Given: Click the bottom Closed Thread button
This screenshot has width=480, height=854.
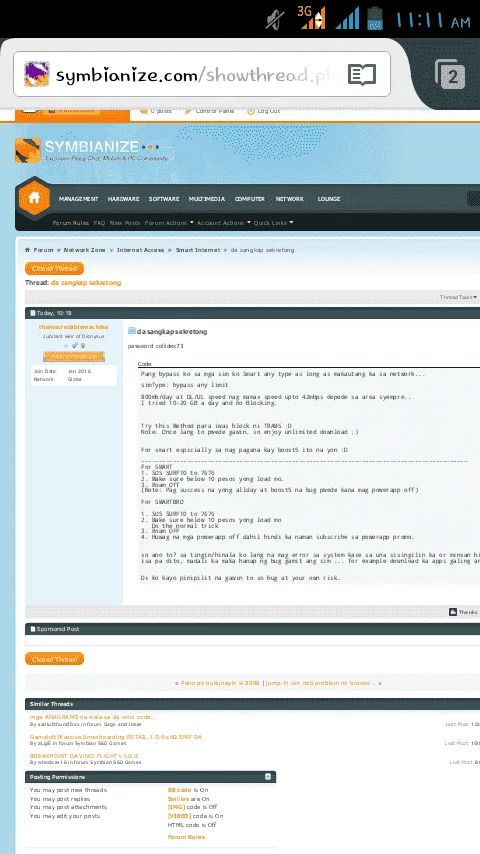Looking at the screenshot, I should point(54,659).
